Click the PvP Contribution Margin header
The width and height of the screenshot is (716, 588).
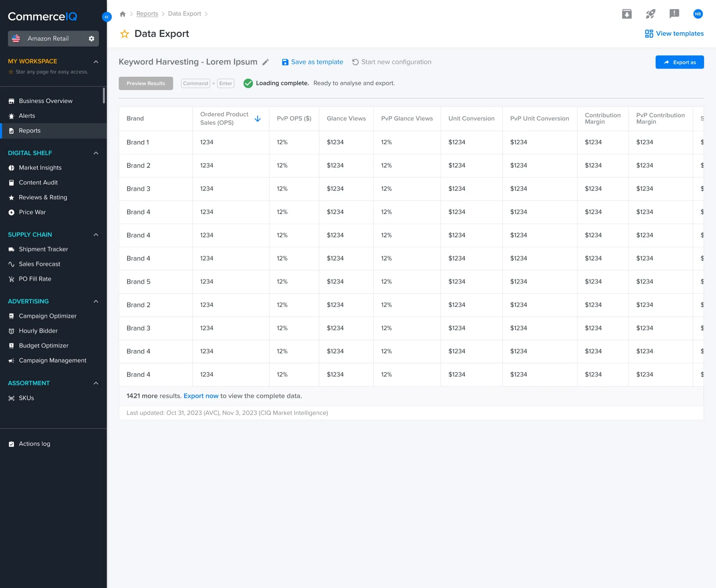coord(660,119)
